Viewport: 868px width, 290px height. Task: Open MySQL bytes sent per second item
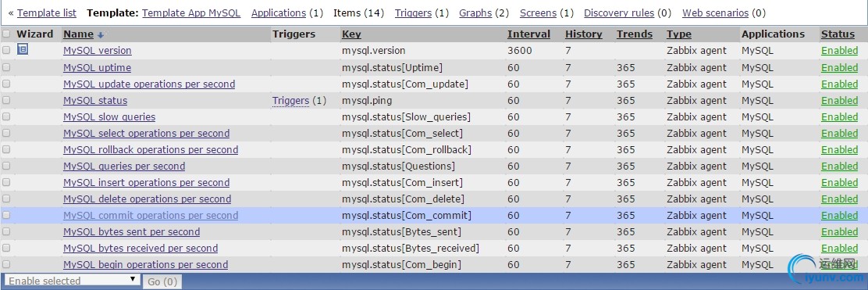tap(132, 232)
